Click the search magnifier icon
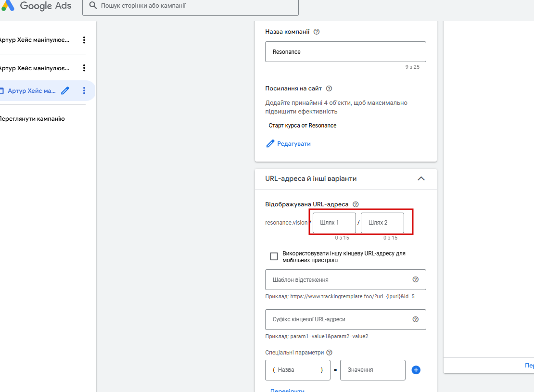Screen dimensions: 534x392 93,5
